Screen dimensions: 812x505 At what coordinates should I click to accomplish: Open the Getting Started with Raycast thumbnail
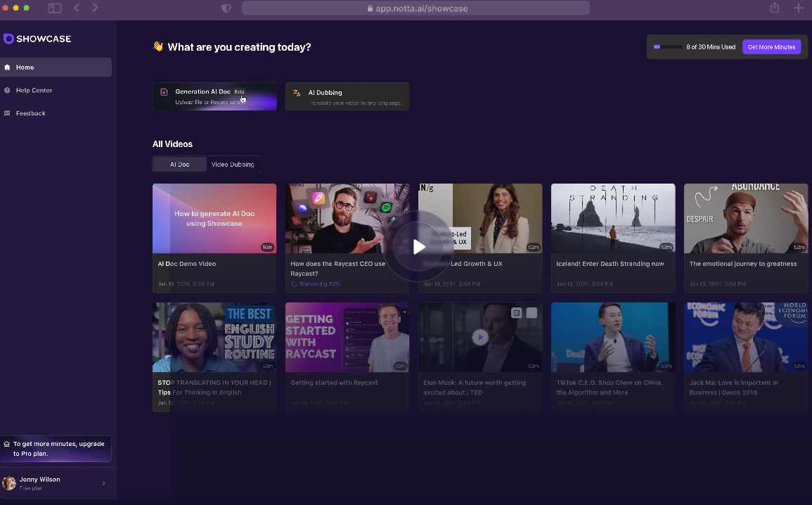point(347,337)
